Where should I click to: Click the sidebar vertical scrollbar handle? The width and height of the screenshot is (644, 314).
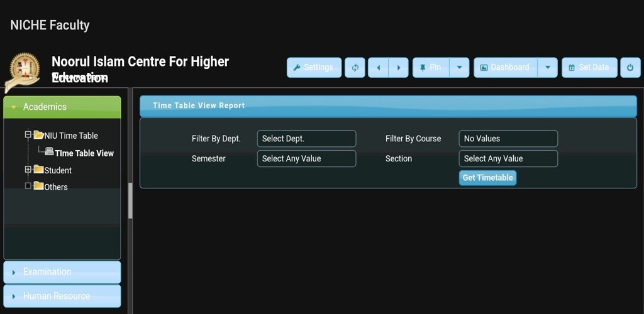(130, 201)
